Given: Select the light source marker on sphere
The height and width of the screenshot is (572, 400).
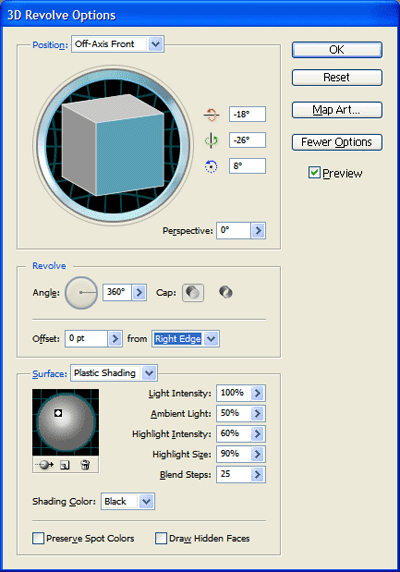Looking at the screenshot, I should (58, 413).
